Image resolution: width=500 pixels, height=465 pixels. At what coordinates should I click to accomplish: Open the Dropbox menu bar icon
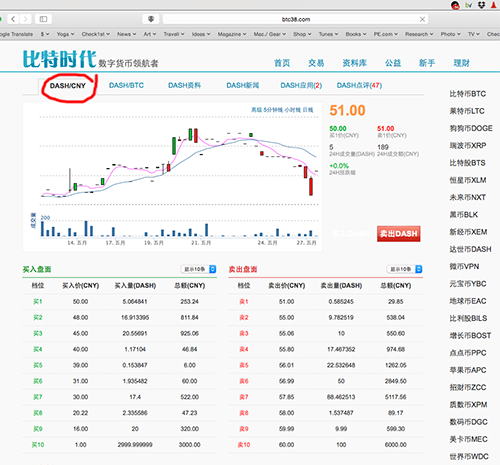(481, 5)
